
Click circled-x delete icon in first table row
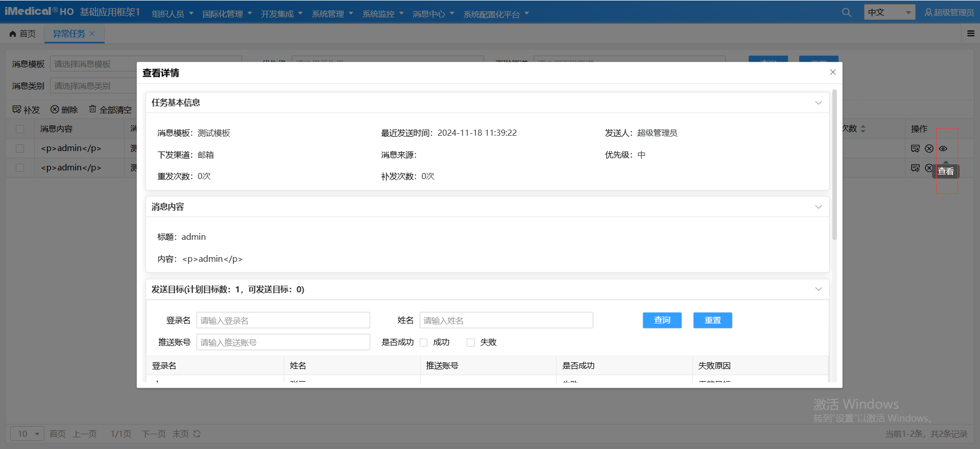[929, 148]
